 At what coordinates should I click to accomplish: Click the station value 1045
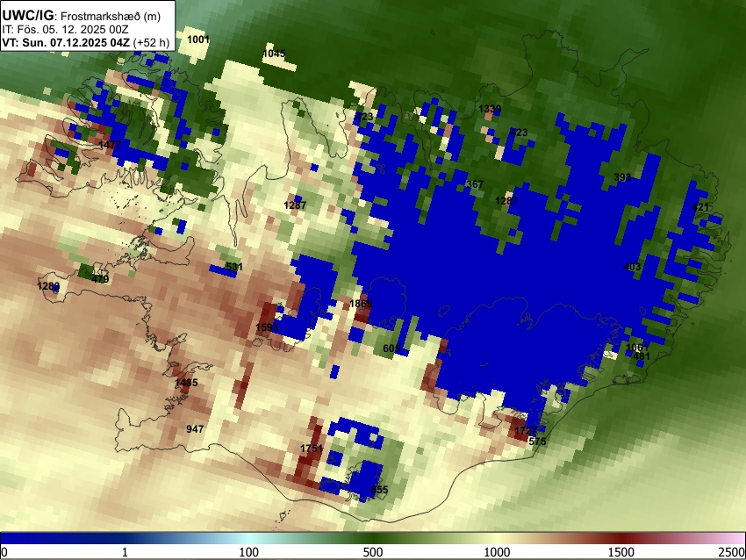pyautogui.click(x=274, y=54)
